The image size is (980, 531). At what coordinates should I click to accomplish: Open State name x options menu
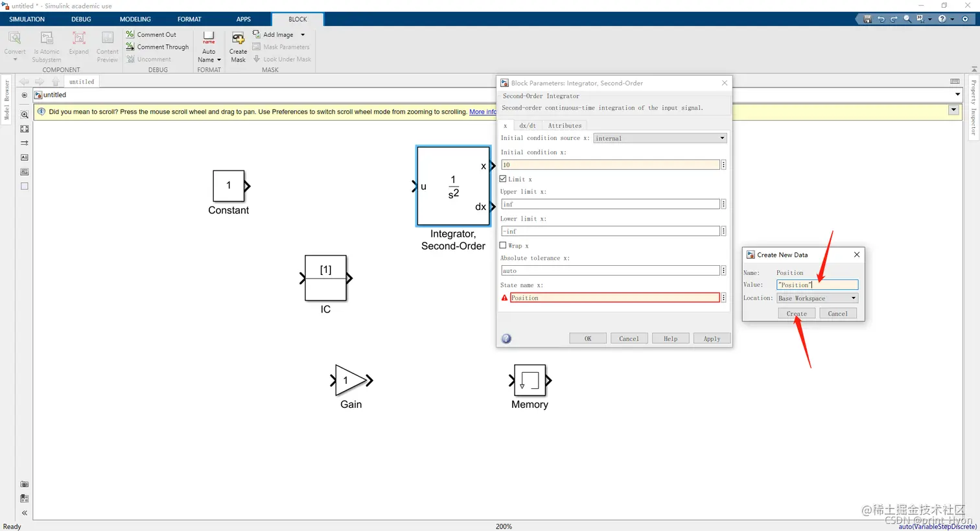pyautogui.click(x=723, y=298)
